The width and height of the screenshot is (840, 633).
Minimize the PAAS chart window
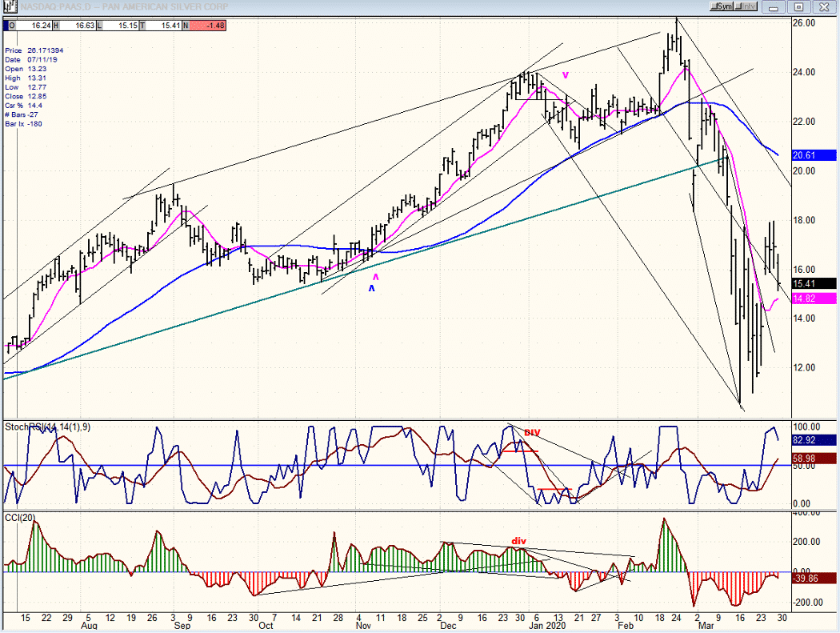[x=773, y=7]
